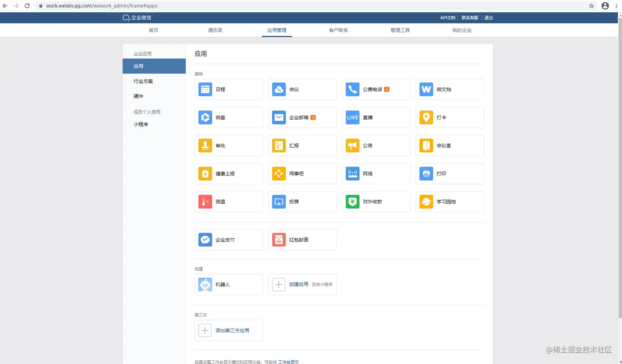The image size is (622, 364).
Task: Select the 健康上报 health report app
Action: coord(229,173)
